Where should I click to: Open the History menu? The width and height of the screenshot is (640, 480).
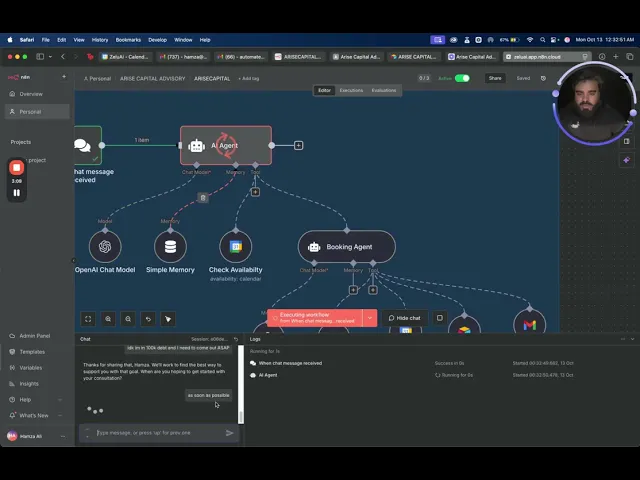pos(100,40)
